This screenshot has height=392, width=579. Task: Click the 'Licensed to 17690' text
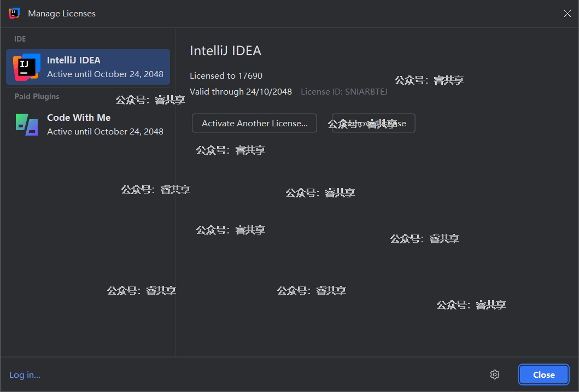tap(226, 75)
